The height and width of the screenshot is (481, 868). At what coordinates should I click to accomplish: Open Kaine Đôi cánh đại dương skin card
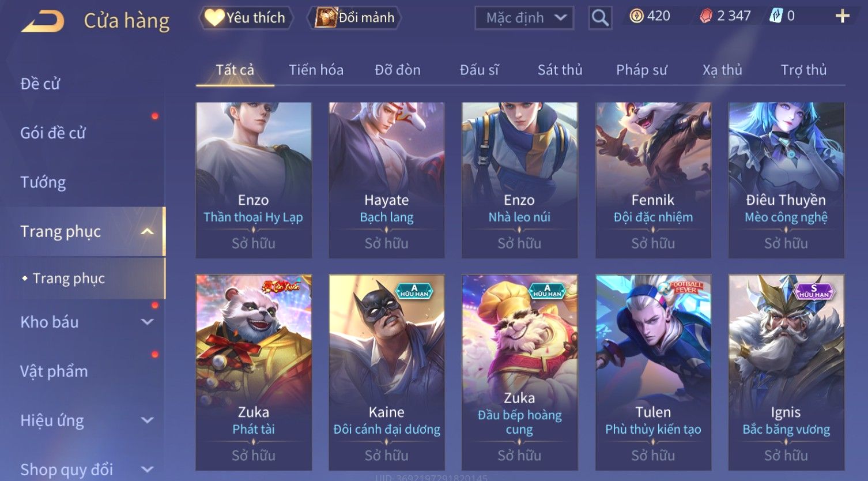tap(387, 372)
